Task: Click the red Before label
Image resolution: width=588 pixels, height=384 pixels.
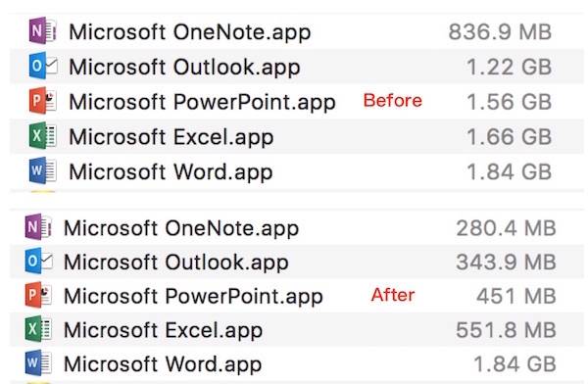Action: coord(393,101)
